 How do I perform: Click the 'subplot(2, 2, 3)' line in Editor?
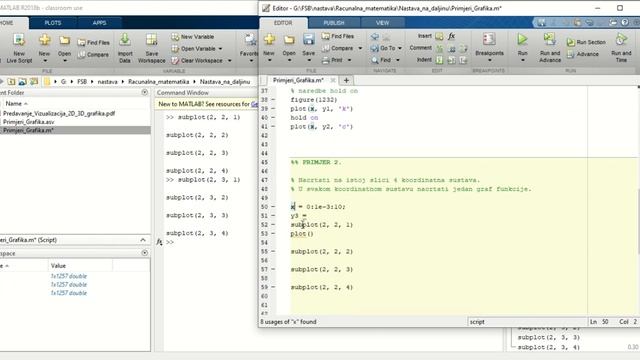[x=322, y=269]
